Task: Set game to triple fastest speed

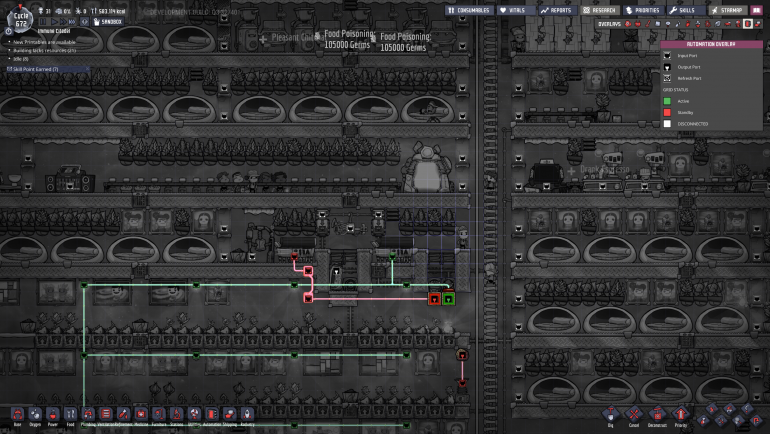Action: pyautogui.click(x=72, y=22)
